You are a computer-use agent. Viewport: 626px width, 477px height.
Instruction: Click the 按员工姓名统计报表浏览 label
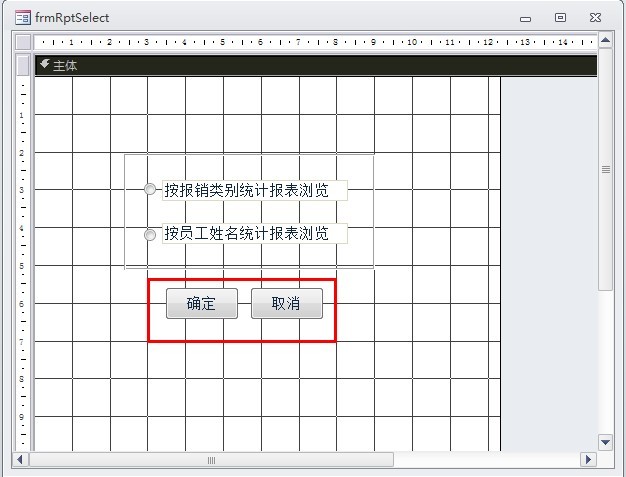(255, 233)
